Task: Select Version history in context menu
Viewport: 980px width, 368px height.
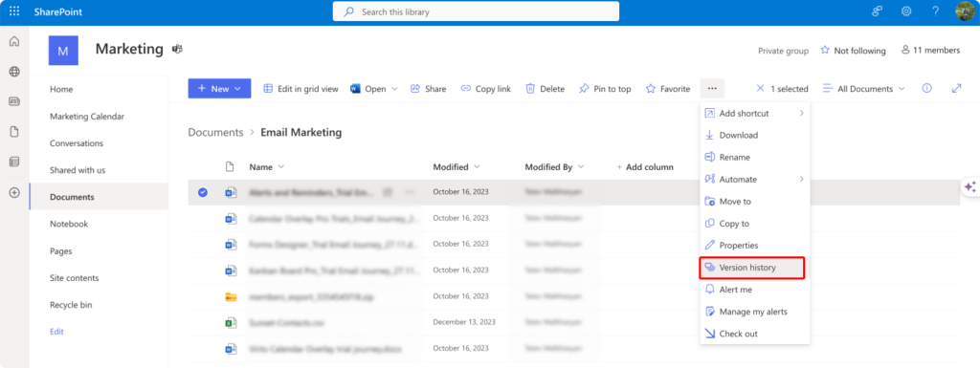Action: pyautogui.click(x=752, y=268)
